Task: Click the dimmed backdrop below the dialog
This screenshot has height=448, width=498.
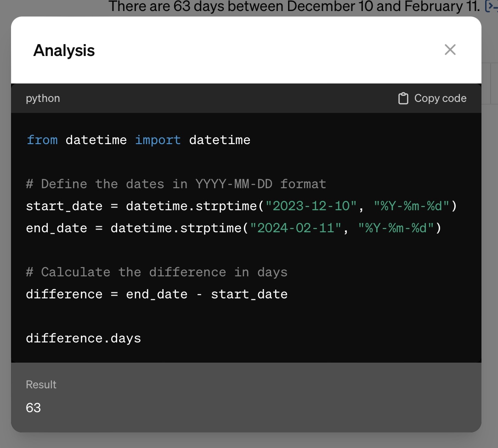Action: point(248,441)
